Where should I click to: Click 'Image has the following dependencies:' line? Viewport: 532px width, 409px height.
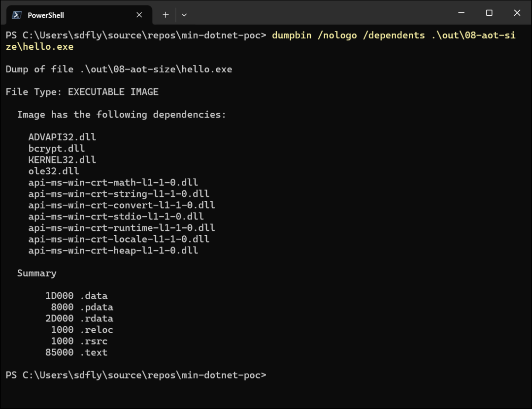(x=122, y=115)
